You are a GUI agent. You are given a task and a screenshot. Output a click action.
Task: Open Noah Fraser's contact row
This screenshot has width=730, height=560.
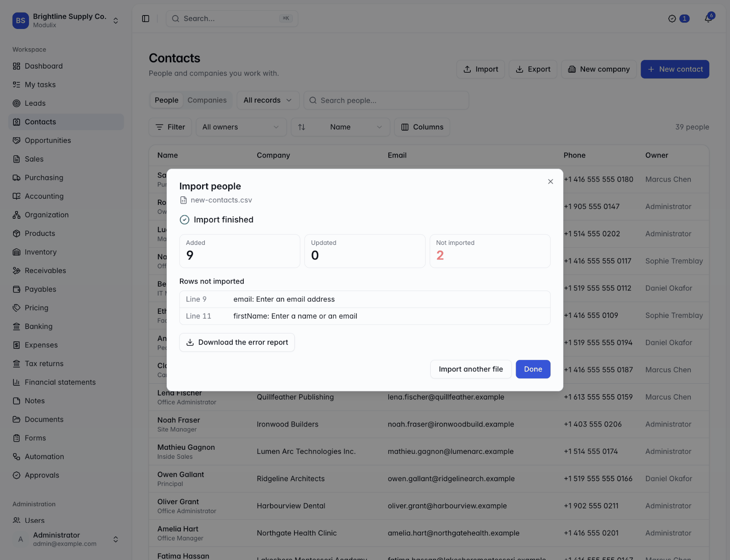coord(429,424)
